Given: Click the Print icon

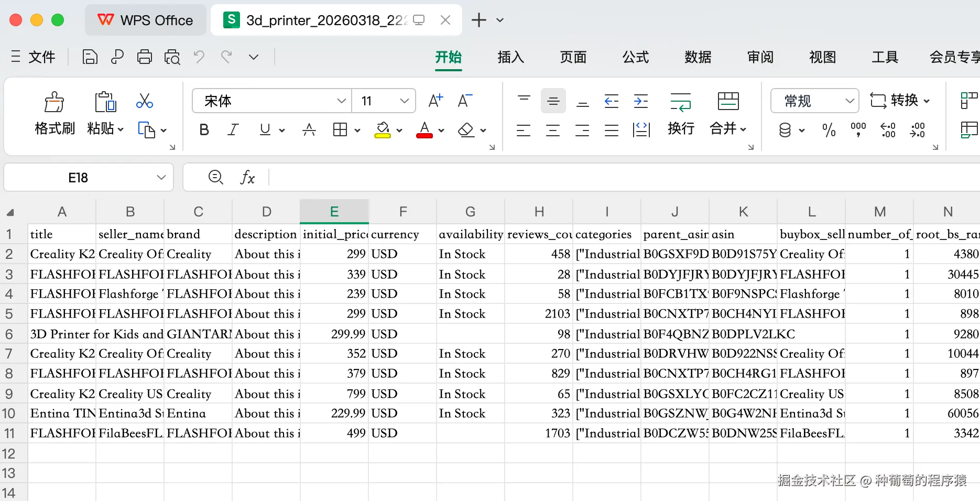Looking at the screenshot, I should [145, 57].
